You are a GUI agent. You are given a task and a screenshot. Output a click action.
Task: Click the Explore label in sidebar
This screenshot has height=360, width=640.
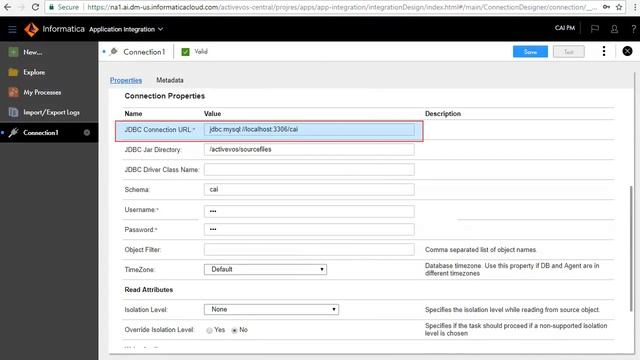pos(34,72)
